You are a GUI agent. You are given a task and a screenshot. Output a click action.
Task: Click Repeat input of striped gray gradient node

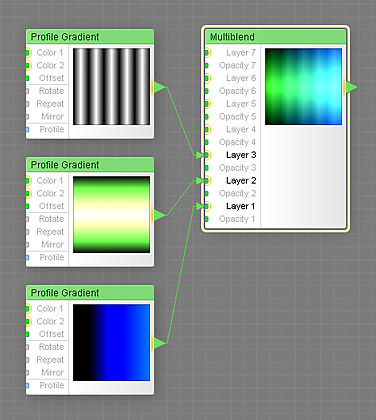point(28,104)
